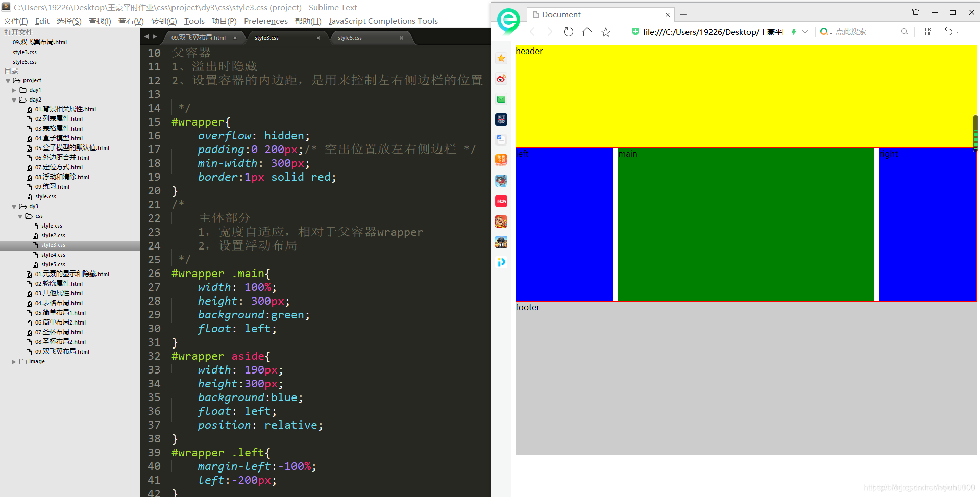Close the Document browser tab
This screenshot has height=497, width=980.
[667, 15]
